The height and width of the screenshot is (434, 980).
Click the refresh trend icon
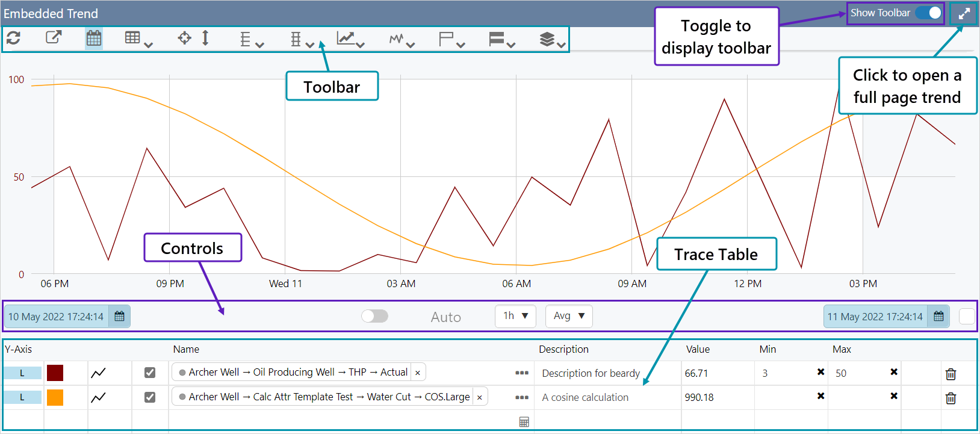(x=14, y=38)
